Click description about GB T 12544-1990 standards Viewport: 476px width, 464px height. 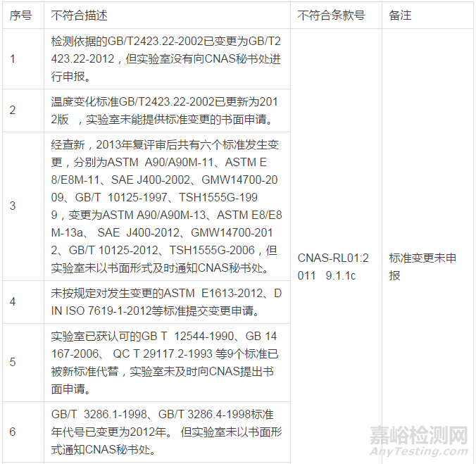(165, 362)
